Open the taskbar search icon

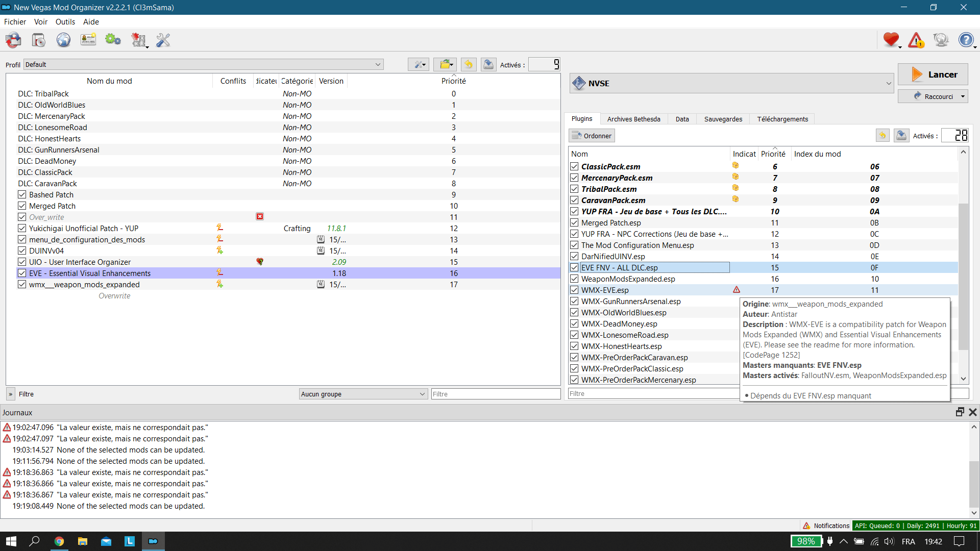point(35,541)
